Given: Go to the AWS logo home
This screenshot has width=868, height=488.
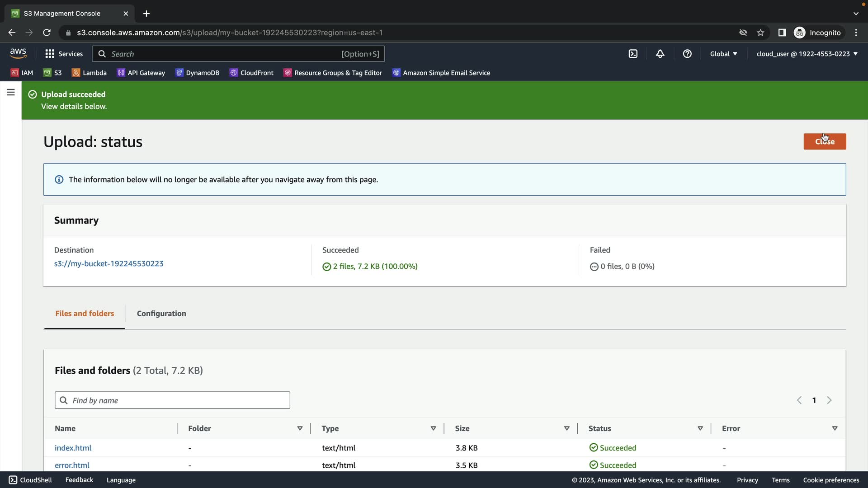Looking at the screenshot, I should coord(18,53).
